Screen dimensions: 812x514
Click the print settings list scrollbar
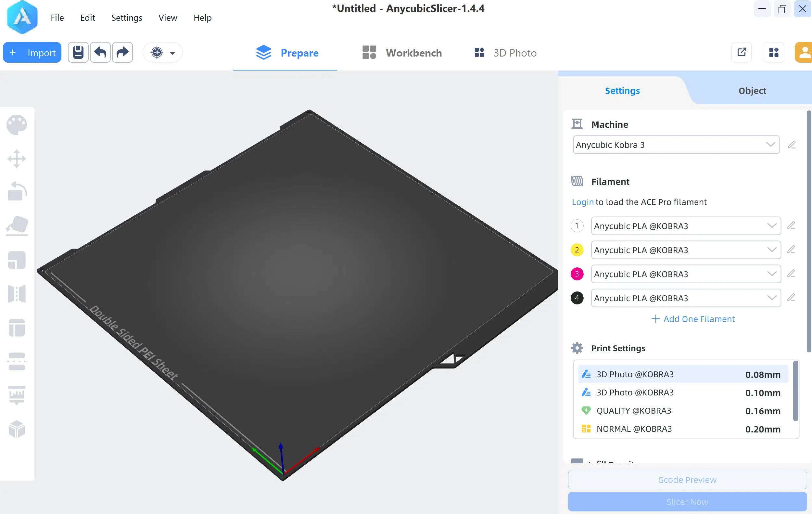tap(795, 391)
